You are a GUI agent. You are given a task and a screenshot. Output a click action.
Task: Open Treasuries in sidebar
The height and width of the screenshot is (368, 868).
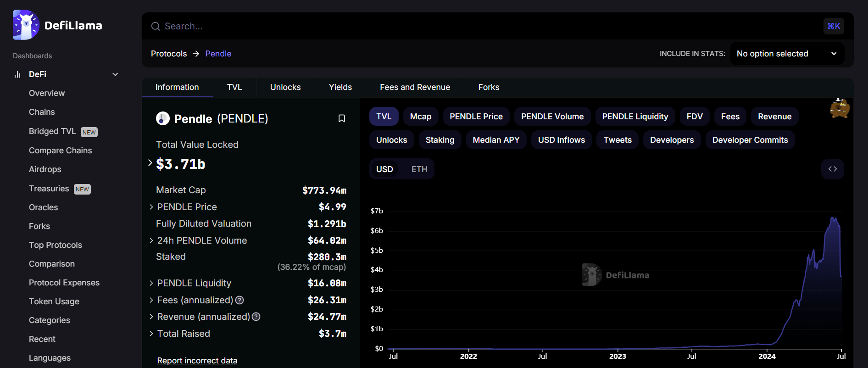[x=49, y=189]
